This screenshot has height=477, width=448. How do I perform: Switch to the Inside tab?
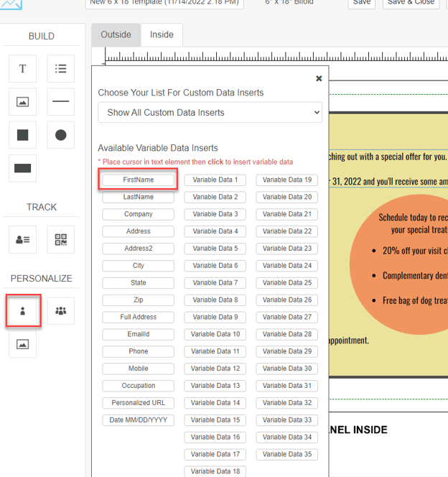[162, 34]
